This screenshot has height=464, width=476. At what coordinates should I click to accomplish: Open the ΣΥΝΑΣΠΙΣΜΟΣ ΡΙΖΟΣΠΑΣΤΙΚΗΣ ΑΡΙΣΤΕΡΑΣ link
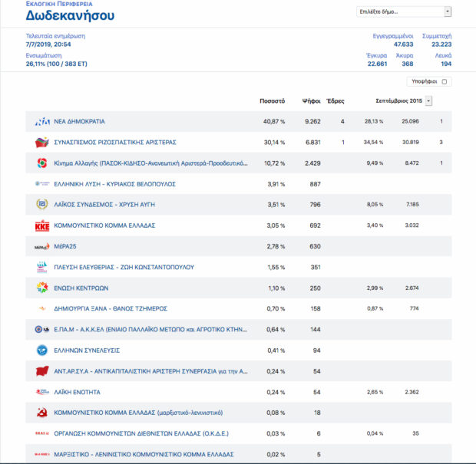coord(115,142)
